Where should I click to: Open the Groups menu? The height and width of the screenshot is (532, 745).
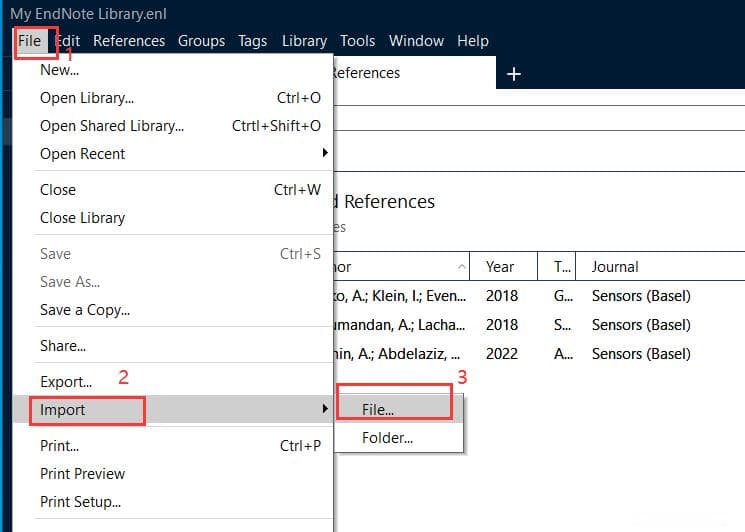[x=201, y=41]
